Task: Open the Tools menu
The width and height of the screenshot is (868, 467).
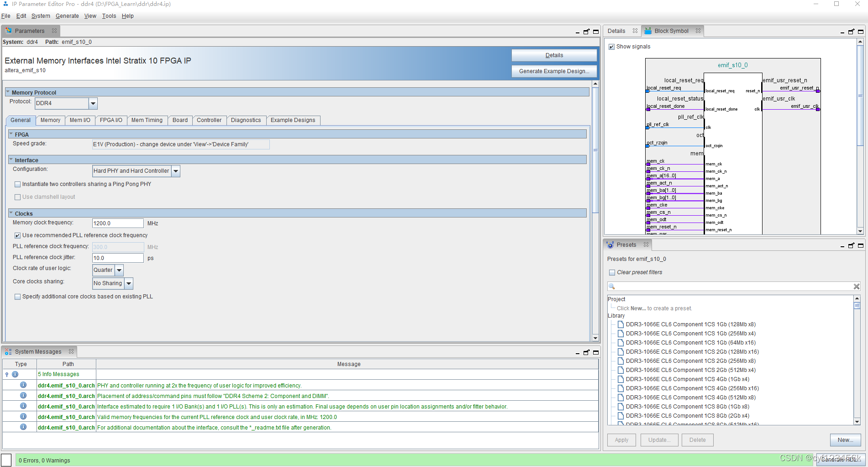Action: [109, 16]
